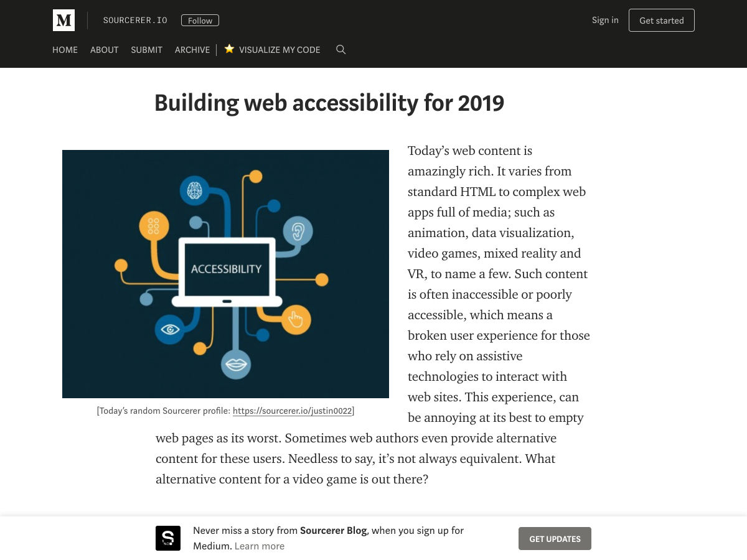Open the sourcerer.io/justin0022 profile link
The image size is (747, 560).
(x=292, y=411)
